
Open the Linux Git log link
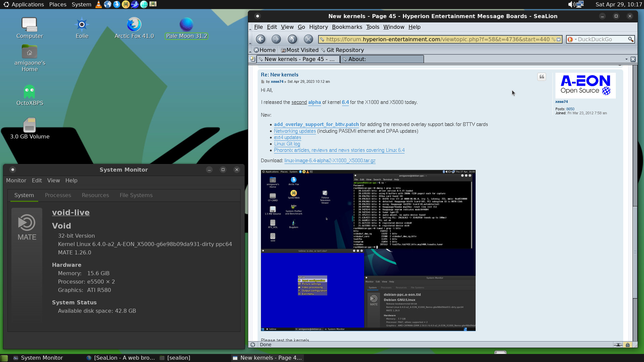(x=287, y=144)
